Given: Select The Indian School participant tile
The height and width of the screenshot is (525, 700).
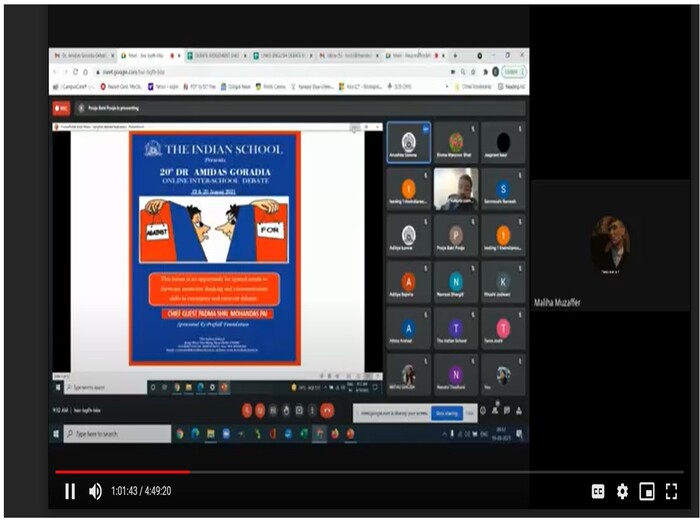Looking at the screenshot, I should (455, 329).
